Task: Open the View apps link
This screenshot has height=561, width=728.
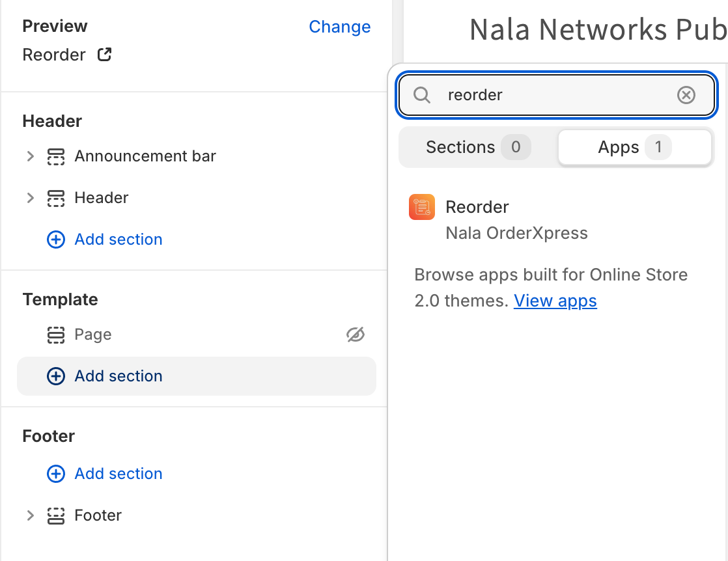Action: coord(555,301)
